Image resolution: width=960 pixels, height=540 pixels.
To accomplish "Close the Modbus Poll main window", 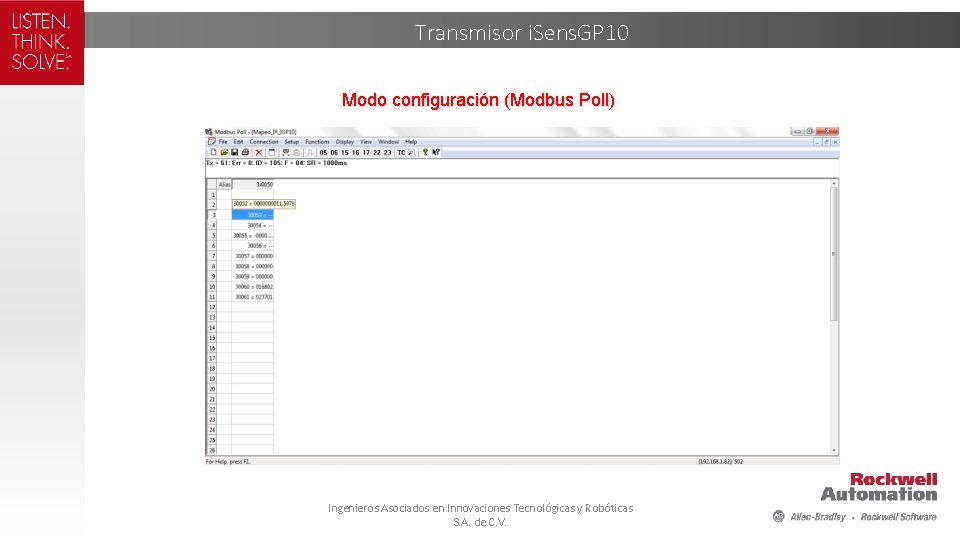I will [x=827, y=131].
